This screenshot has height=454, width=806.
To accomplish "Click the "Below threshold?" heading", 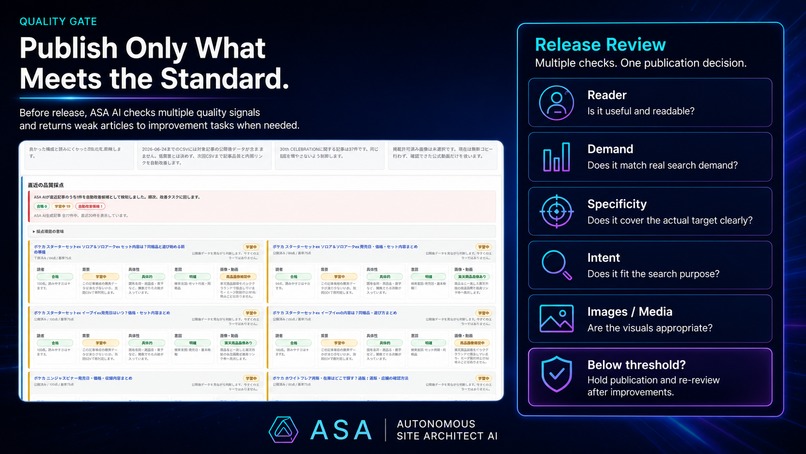I will coord(636,365).
